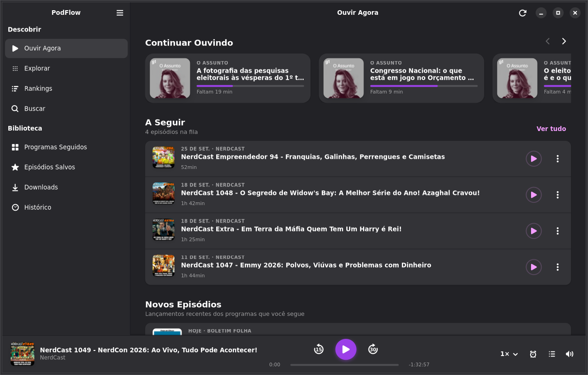Viewport: 588px width, 375px height.
Task: Click the Ver tudo link
Action: (551, 129)
